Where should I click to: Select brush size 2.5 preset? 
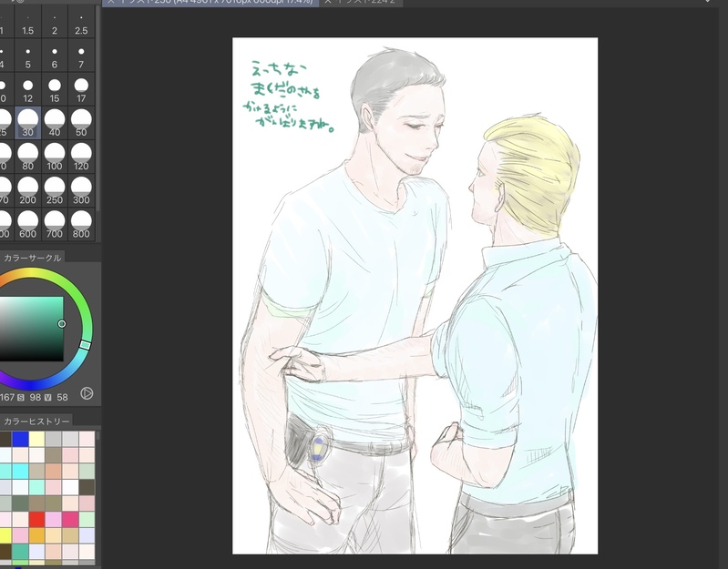coord(81,23)
